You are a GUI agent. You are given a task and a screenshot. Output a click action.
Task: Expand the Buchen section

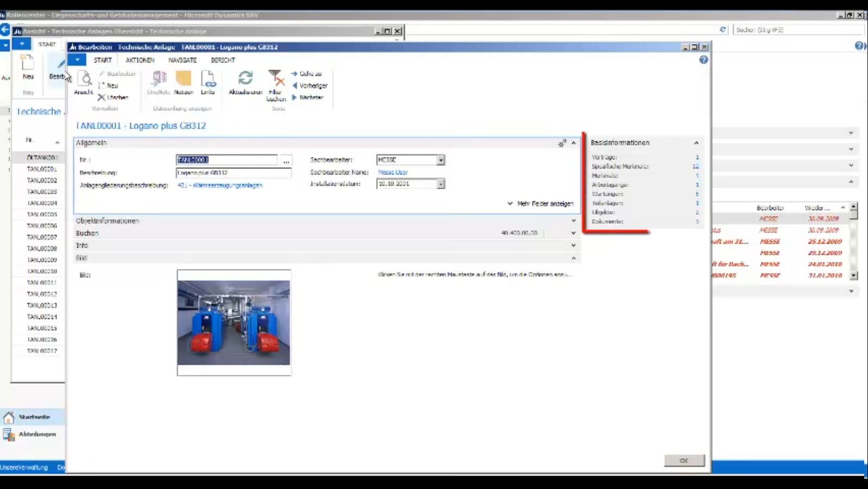[x=573, y=233]
